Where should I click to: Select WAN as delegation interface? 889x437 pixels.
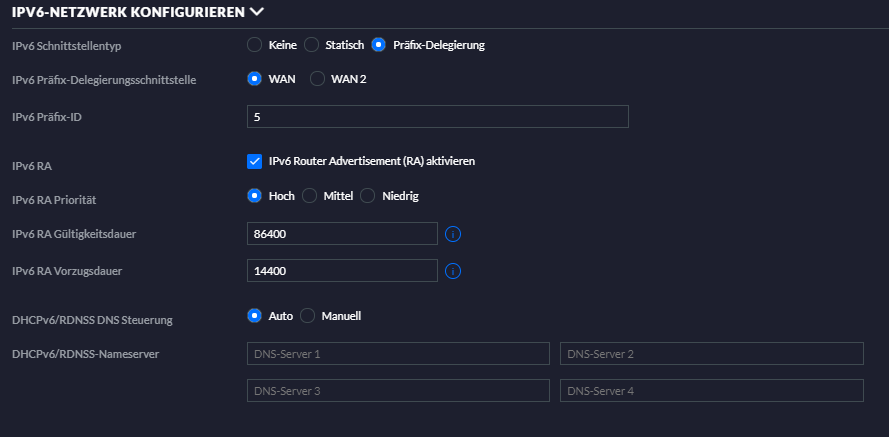pyautogui.click(x=254, y=79)
